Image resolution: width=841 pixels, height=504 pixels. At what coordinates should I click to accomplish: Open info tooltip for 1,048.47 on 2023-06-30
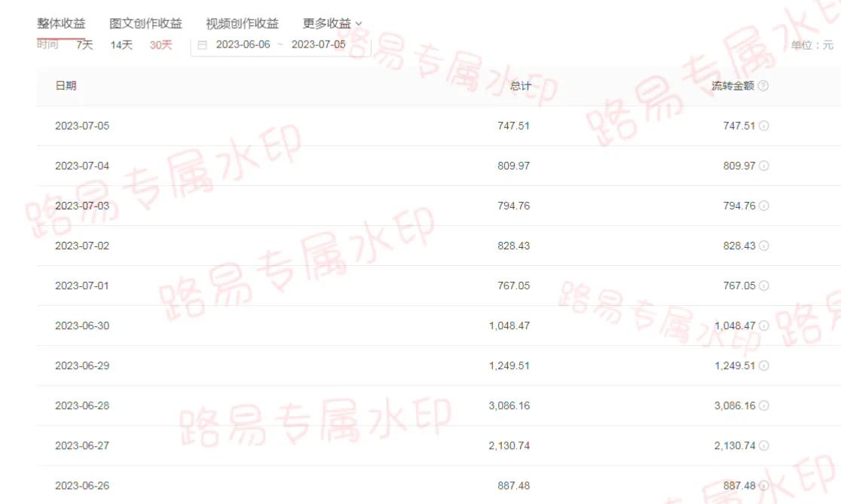[765, 325]
